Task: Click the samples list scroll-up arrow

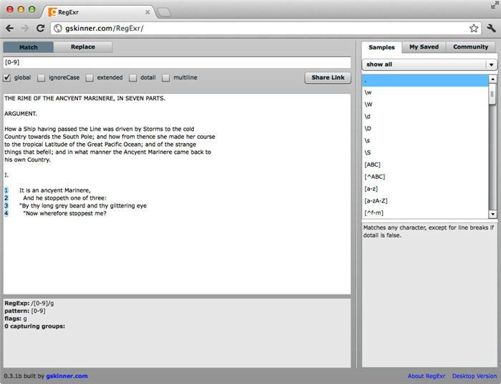Action: (492, 79)
